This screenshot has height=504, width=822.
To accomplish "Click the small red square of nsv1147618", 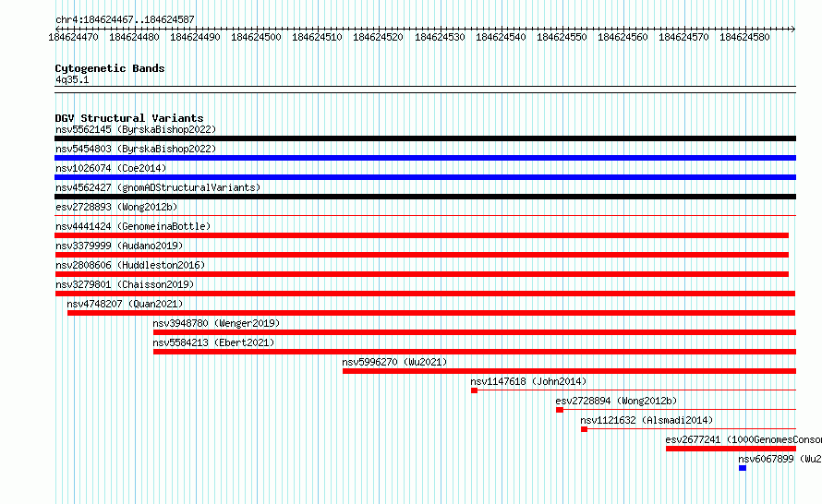I will click(474, 390).
